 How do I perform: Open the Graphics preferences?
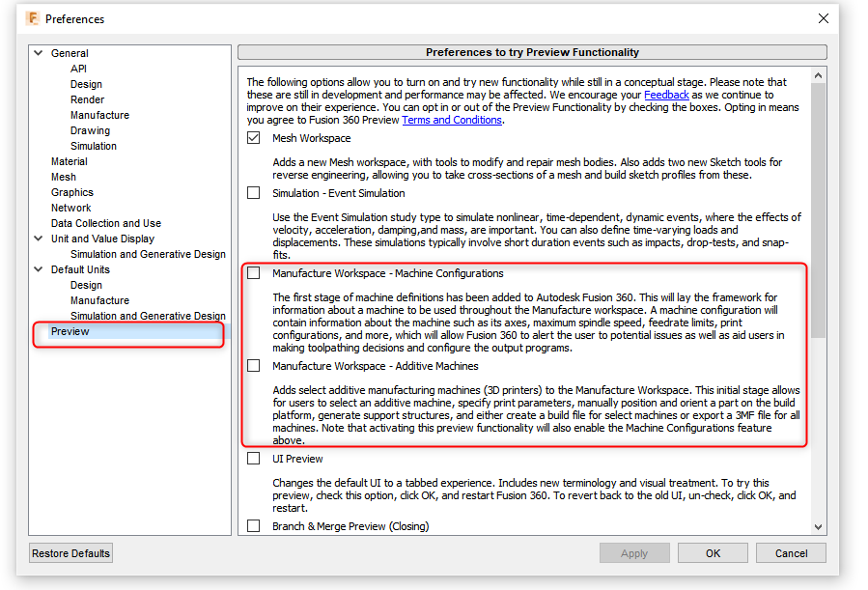pos(72,192)
